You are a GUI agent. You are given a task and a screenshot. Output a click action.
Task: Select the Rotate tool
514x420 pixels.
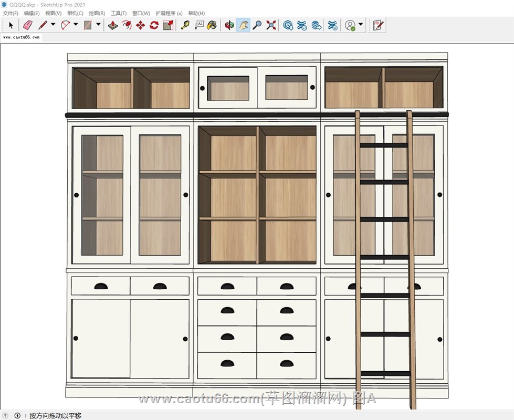pyautogui.click(x=154, y=25)
